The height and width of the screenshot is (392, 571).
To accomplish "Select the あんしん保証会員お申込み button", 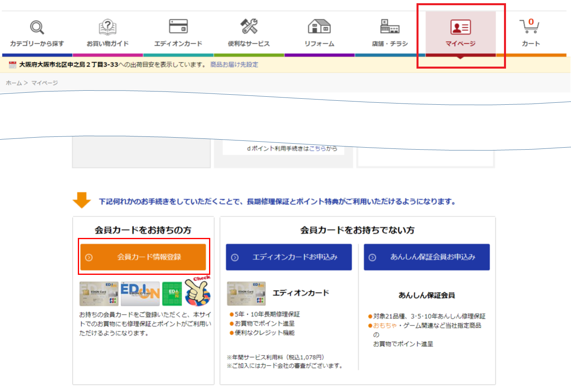I will click(x=427, y=257).
